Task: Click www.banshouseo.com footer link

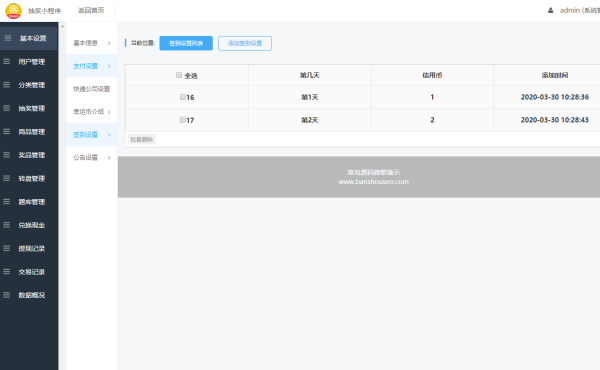Action: 373,182
